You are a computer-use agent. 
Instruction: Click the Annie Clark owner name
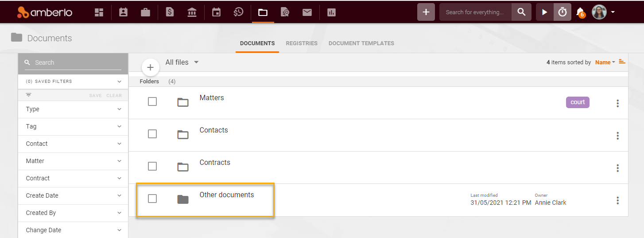[x=551, y=203]
